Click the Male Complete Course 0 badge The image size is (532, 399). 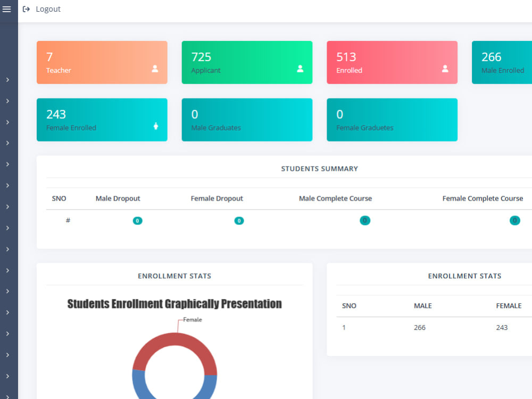tap(365, 221)
